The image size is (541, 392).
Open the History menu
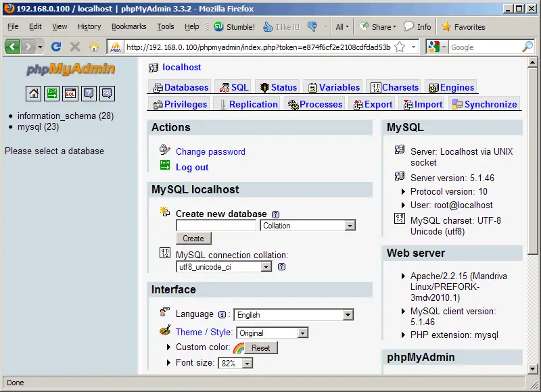pos(89,26)
